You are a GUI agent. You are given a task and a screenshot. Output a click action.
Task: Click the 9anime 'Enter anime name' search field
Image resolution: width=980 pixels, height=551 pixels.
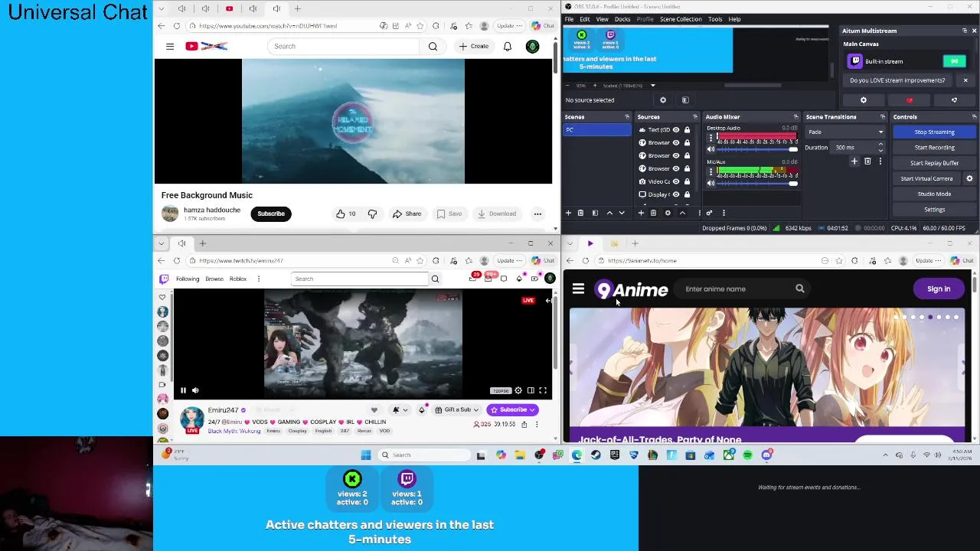click(735, 289)
